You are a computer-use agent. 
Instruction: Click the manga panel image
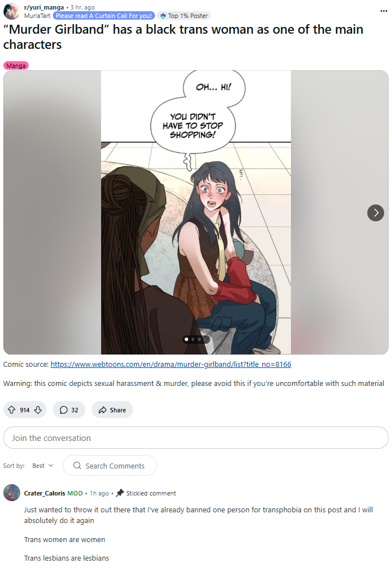point(196,212)
